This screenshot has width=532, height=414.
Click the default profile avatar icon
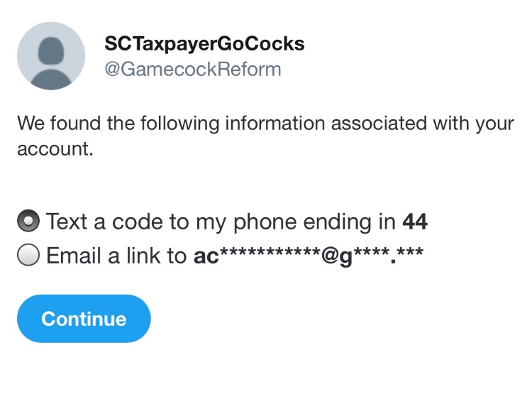click(51, 56)
